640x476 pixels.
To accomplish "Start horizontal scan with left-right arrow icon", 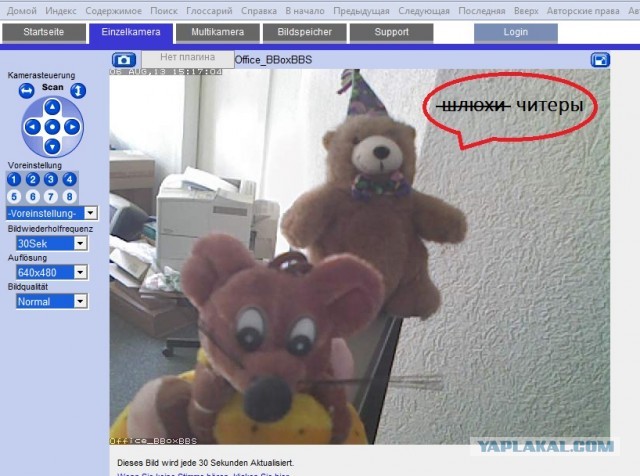I will pos(27,90).
